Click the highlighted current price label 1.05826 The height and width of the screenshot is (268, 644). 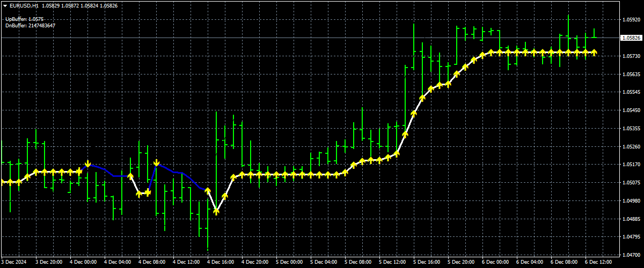(631, 38)
